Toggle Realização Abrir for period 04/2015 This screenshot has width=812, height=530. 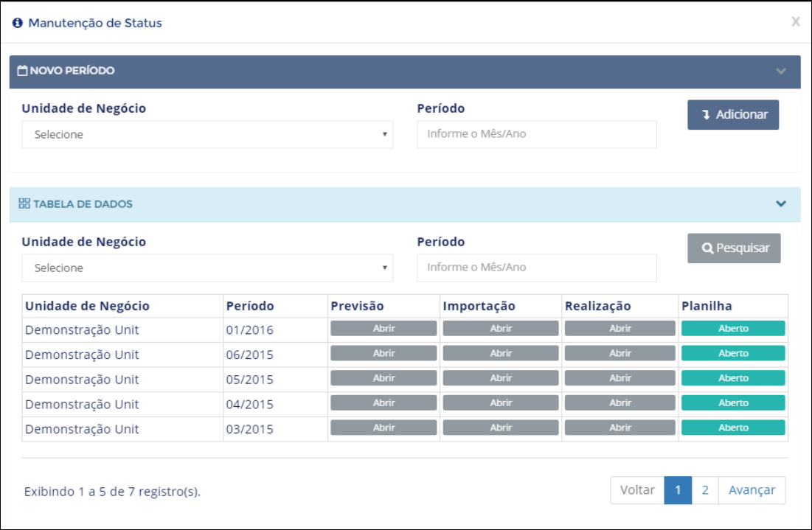620,402
